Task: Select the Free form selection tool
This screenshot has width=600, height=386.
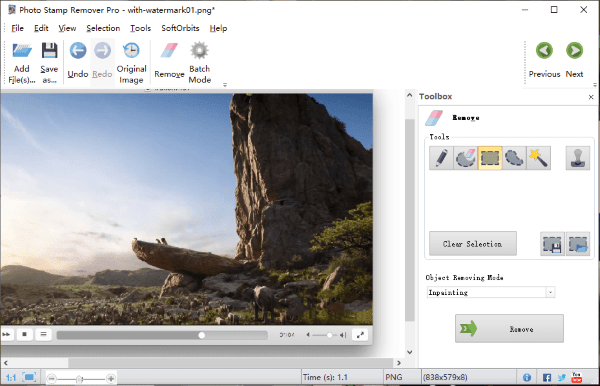Action: 514,158
